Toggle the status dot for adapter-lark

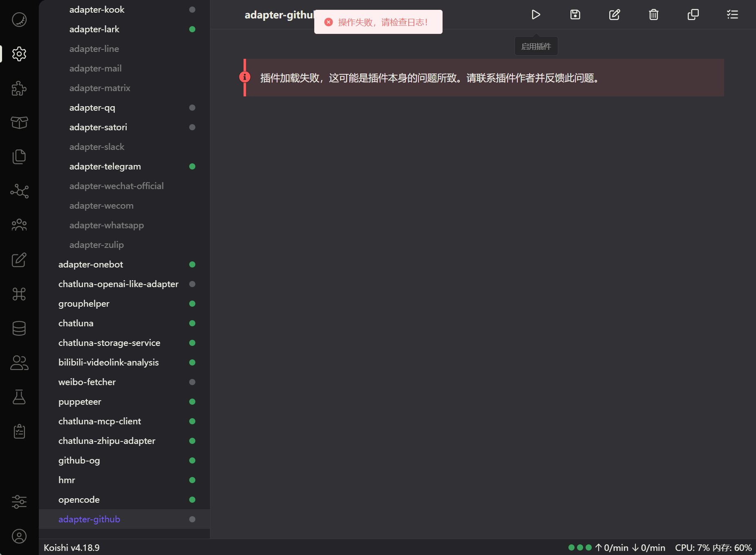pos(192,29)
